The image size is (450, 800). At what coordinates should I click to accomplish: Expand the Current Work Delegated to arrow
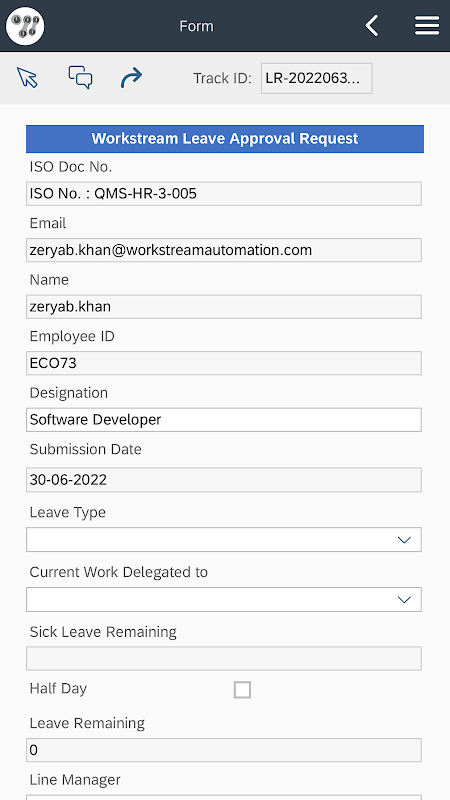(x=404, y=599)
